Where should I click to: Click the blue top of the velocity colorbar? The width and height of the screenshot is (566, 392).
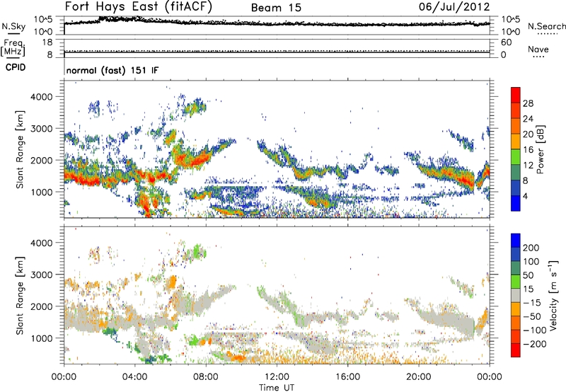(x=516, y=241)
